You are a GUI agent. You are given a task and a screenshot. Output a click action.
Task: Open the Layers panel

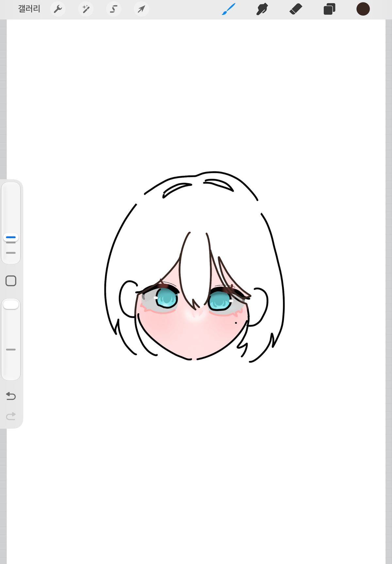[x=329, y=9]
